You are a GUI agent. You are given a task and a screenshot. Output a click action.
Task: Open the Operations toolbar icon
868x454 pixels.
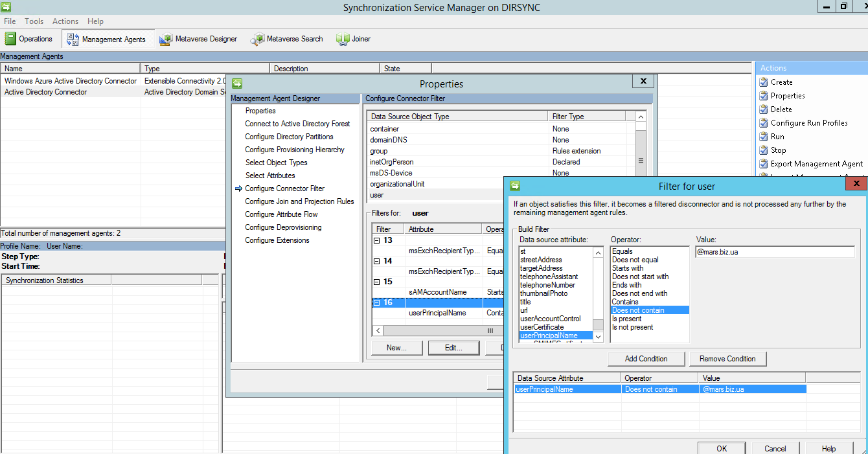tap(10, 39)
